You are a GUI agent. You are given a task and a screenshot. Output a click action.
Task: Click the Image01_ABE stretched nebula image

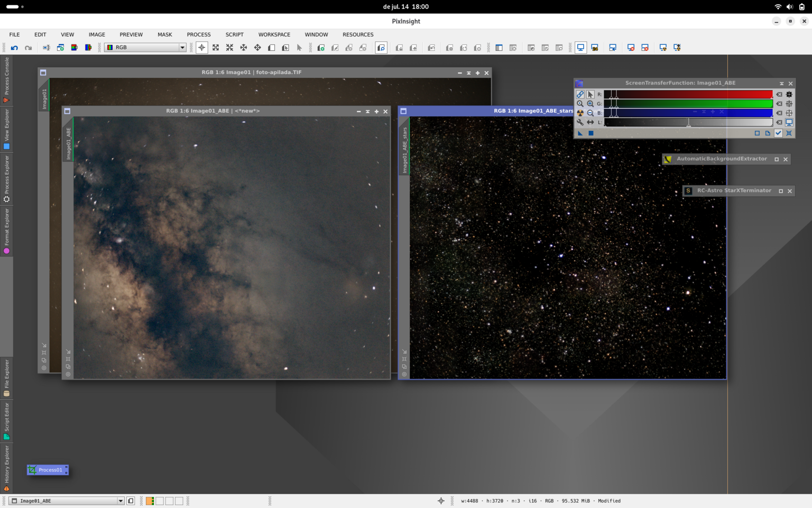(232, 248)
